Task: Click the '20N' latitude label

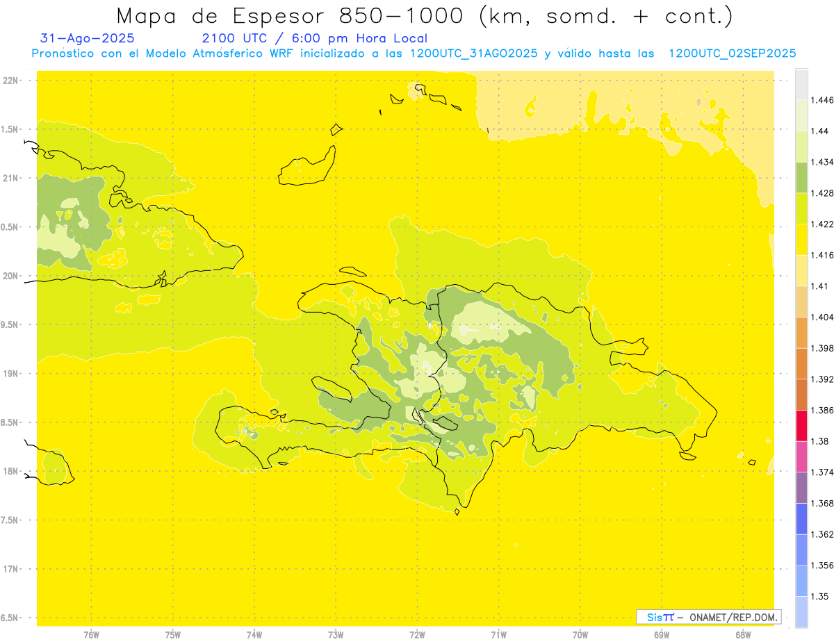Action: click(10, 276)
